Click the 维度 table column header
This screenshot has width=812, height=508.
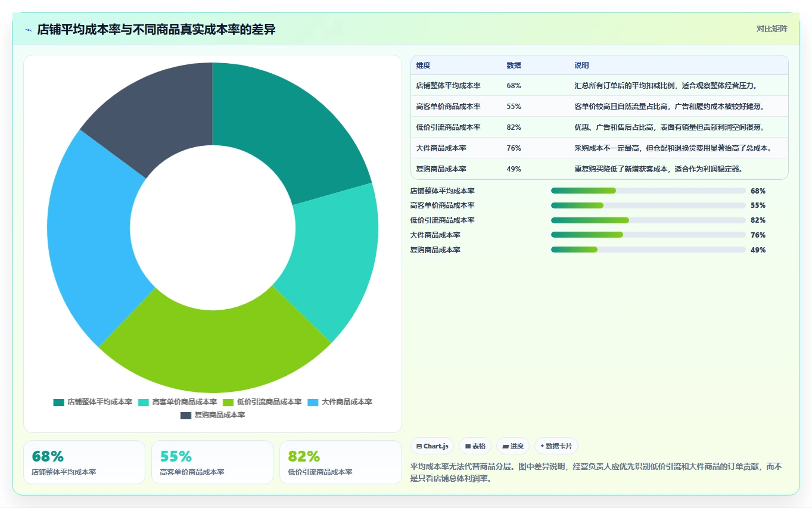point(423,66)
